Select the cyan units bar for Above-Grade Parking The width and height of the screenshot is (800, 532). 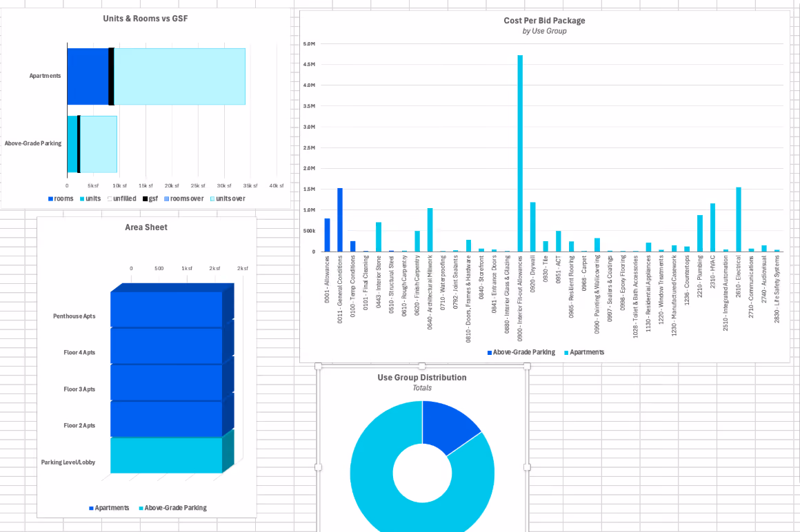[72, 144]
